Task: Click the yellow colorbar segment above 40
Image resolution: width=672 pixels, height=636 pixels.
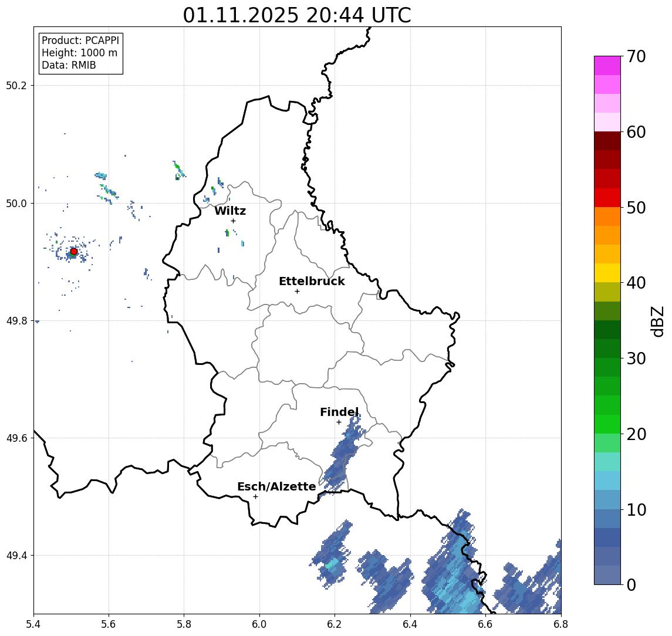Action: [607, 273]
